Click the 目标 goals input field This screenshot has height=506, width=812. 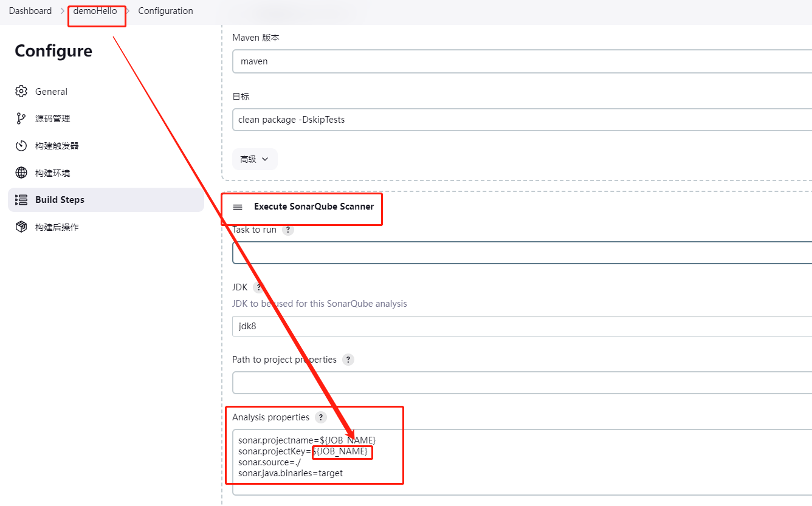coord(522,120)
